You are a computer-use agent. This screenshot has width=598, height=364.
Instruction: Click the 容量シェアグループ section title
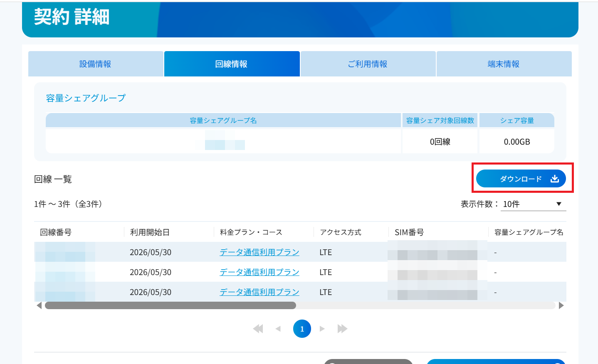click(x=86, y=98)
